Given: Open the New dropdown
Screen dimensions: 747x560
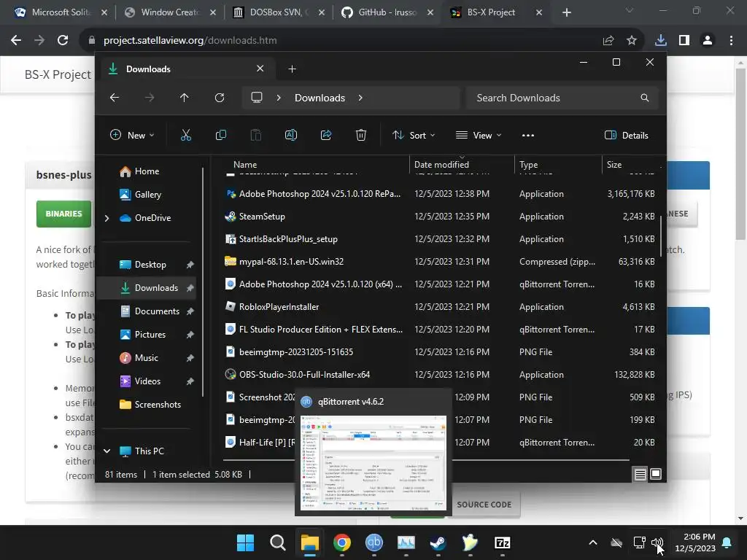Looking at the screenshot, I should (132, 135).
